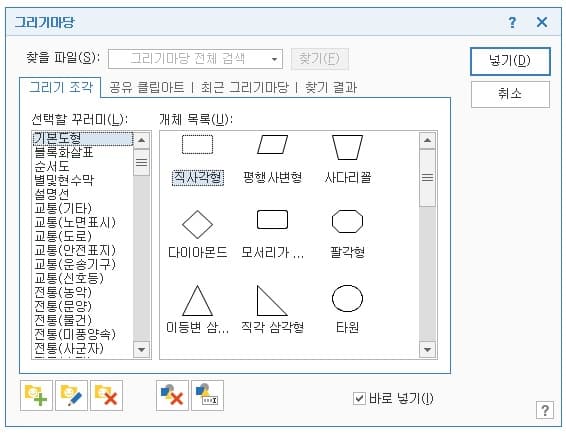Image resolution: width=566 pixels, height=434 pixels.
Task: Select the 팔각형 octagon shape
Action: click(x=347, y=221)
